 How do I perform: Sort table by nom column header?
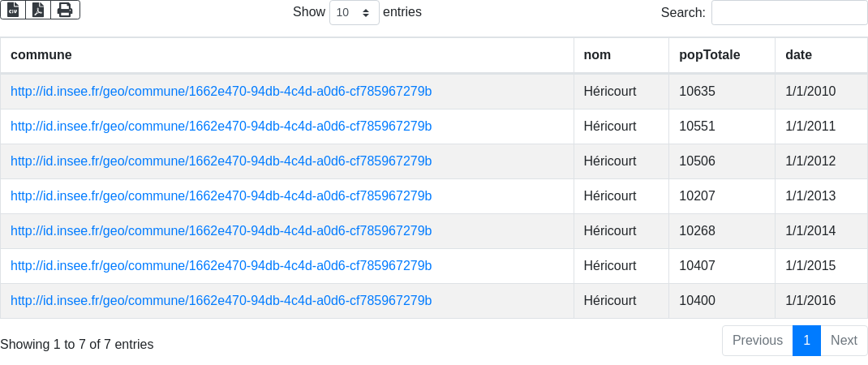(621, 55)
